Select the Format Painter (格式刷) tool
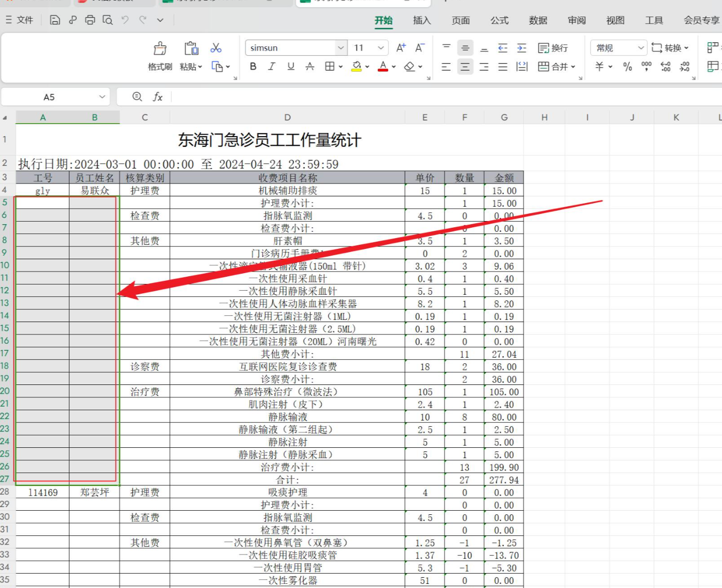Viewport: 722px width, 588px height. tap(160, 56)
